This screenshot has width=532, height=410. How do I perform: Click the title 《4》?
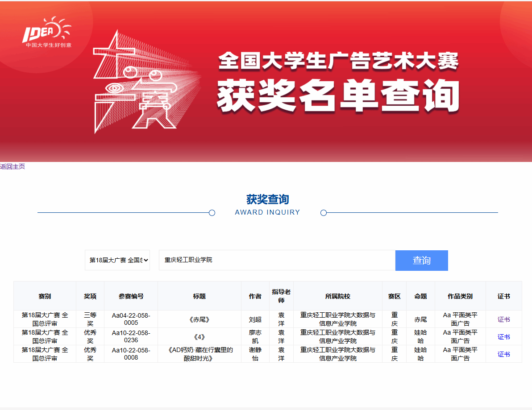[x=199, y=337]
